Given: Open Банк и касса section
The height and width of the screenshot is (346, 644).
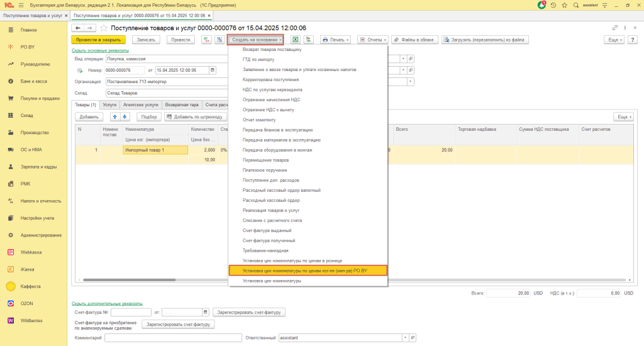Looking at the screenshot, I should (x=34, y=81).
